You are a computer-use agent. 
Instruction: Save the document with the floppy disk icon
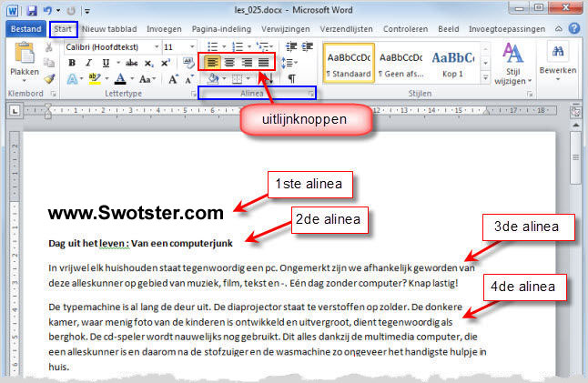(32, 11)
